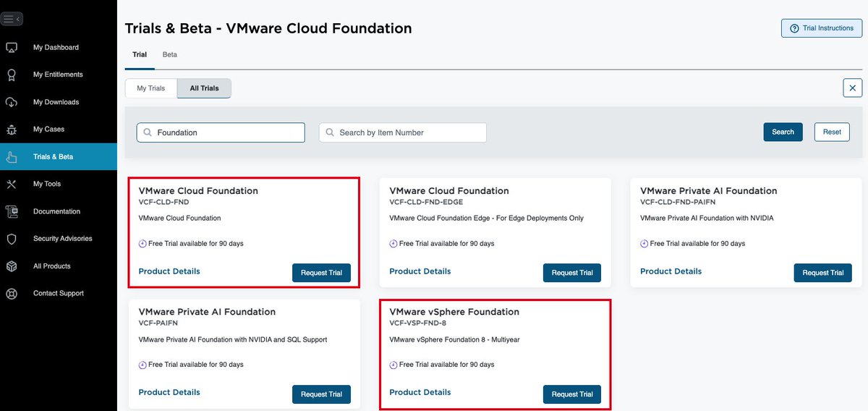Click item number text VCF-PAIFN
The width and height of the screenshot is (868, 411).
click(158, 323)
